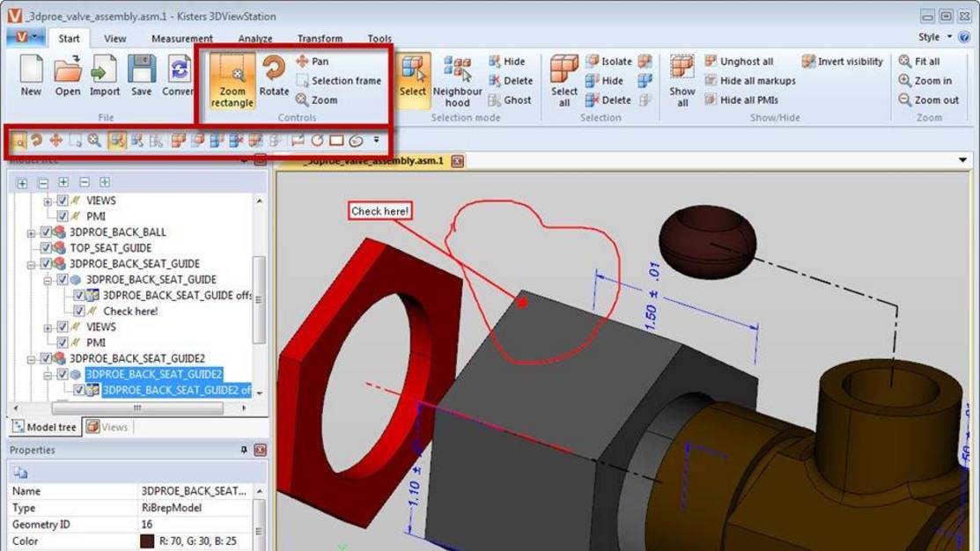Toggle checkbox of highlighted 3DPROE_BACK_SEAT_GUIDE2 of row
The height and width of the screenshot is (551, 980).
pos(78,390)
